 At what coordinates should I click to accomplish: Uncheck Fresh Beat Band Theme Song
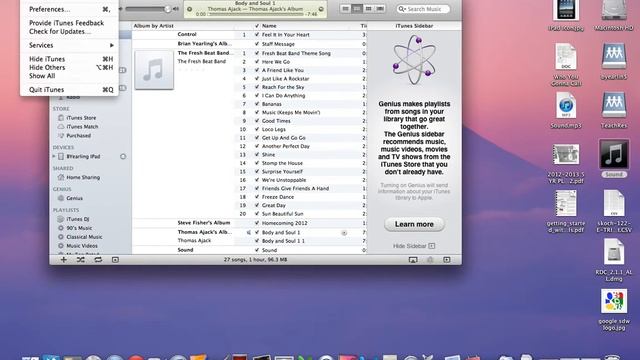point(257,53)
